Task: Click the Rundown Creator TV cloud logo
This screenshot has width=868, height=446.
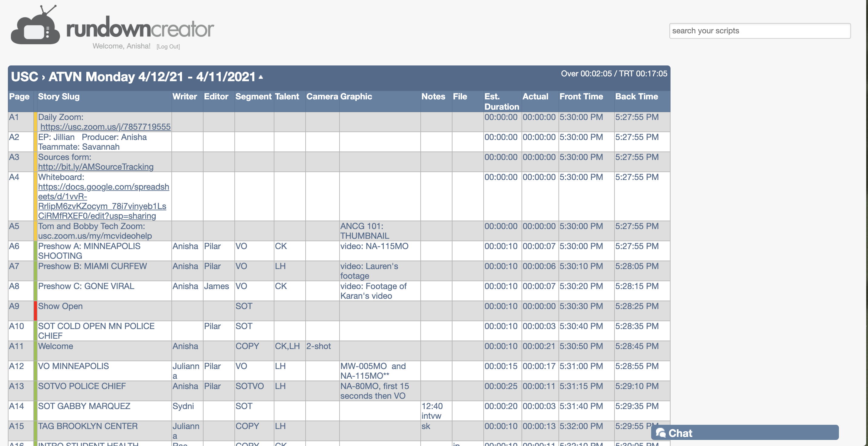Action: 35,25
